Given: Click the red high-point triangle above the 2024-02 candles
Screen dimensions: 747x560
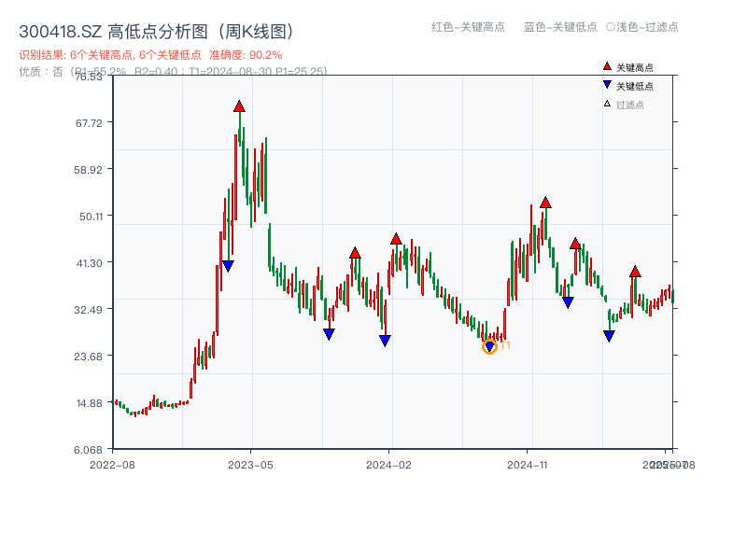Looking at the screenshot, I should (397, 238).
